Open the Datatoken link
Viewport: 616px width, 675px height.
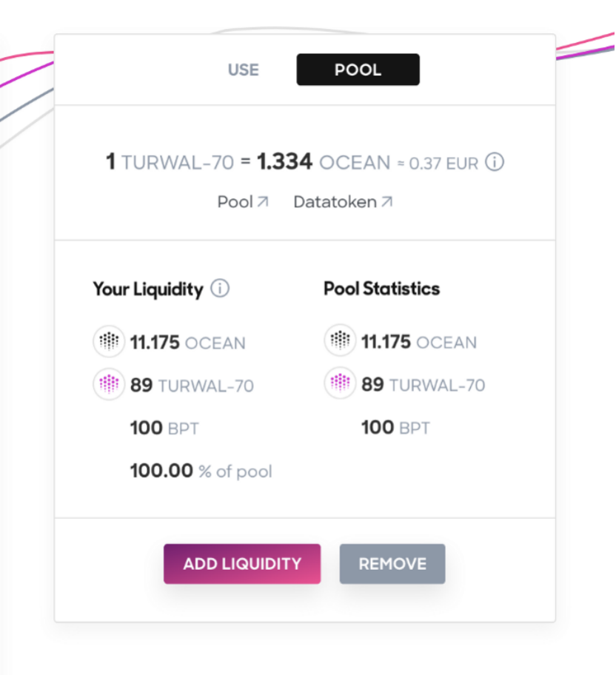click(x=335, y=201)
